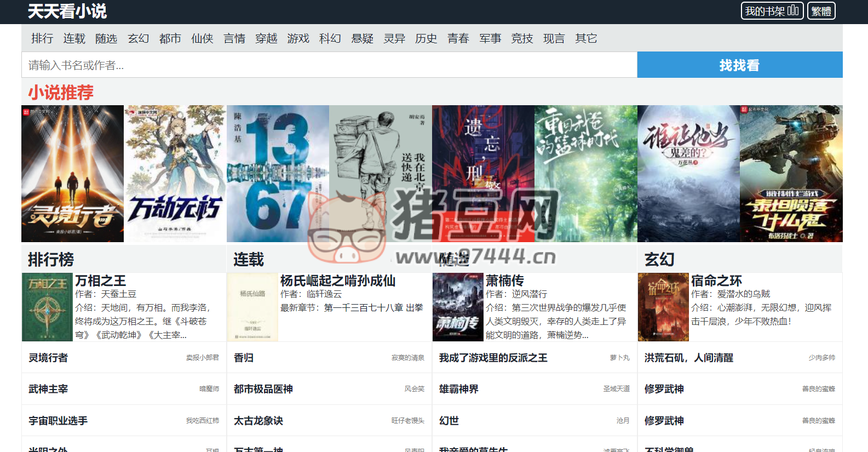The height and width of the screenshot is (452, 868).
Task: Open the 排行 menu item
Action: tap(42, 38)
